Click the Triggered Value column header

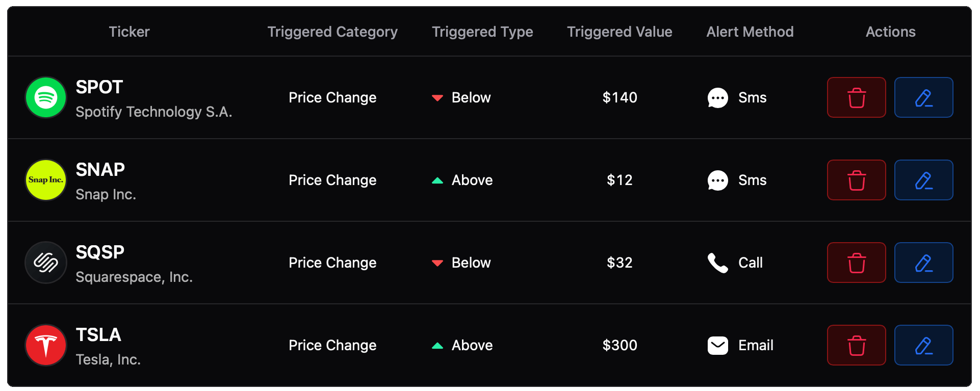(620, 32)
